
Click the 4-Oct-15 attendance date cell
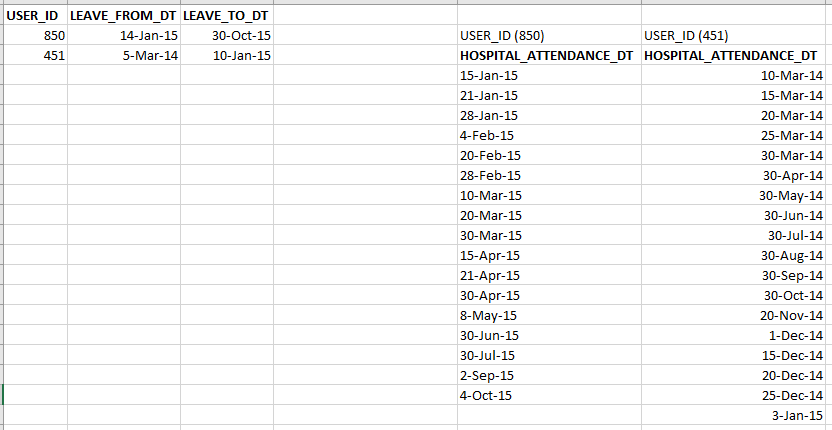pos(549,395)
